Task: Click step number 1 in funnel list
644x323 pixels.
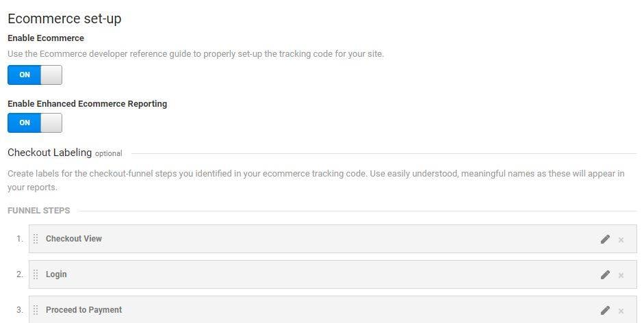Action: click(20, 239)
